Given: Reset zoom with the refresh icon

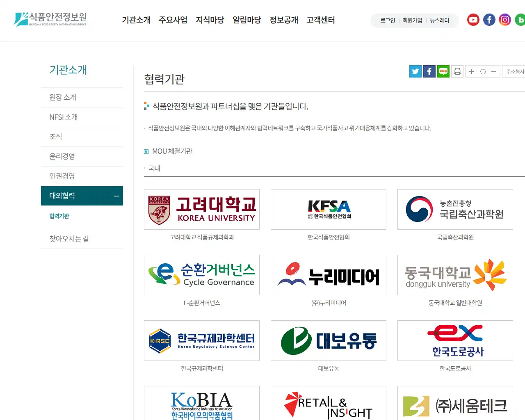Looking at the screenshot, I should pos(483,71).
